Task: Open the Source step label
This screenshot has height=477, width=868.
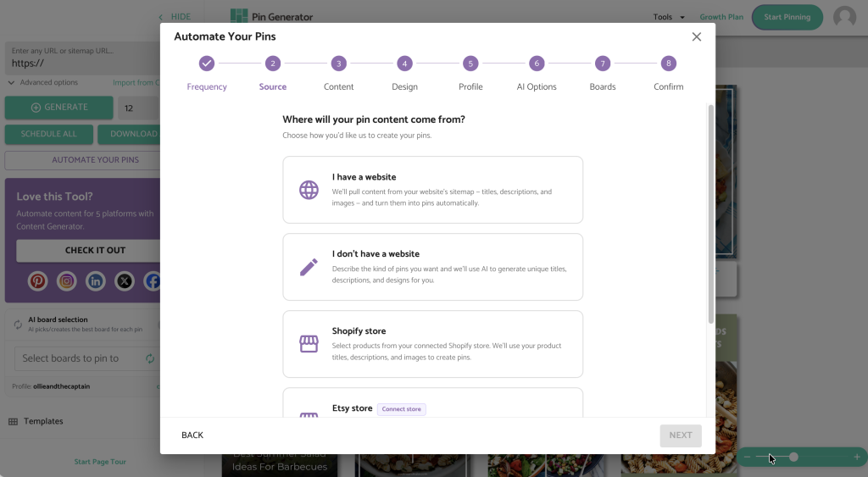Action: (x=272, y=87)
